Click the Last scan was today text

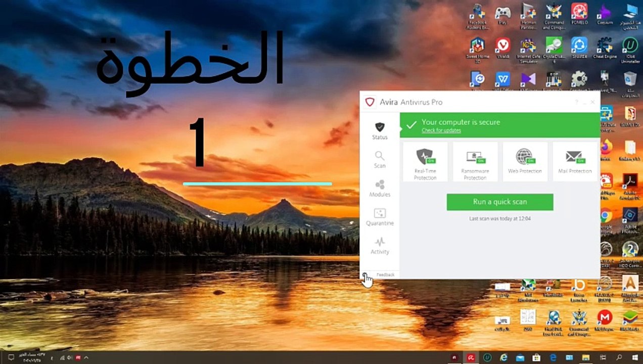[500, 218]
